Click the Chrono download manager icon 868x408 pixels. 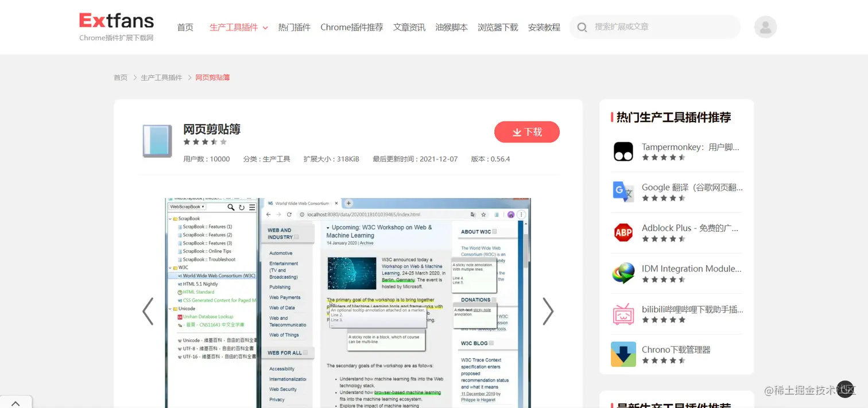click(623, 354)
